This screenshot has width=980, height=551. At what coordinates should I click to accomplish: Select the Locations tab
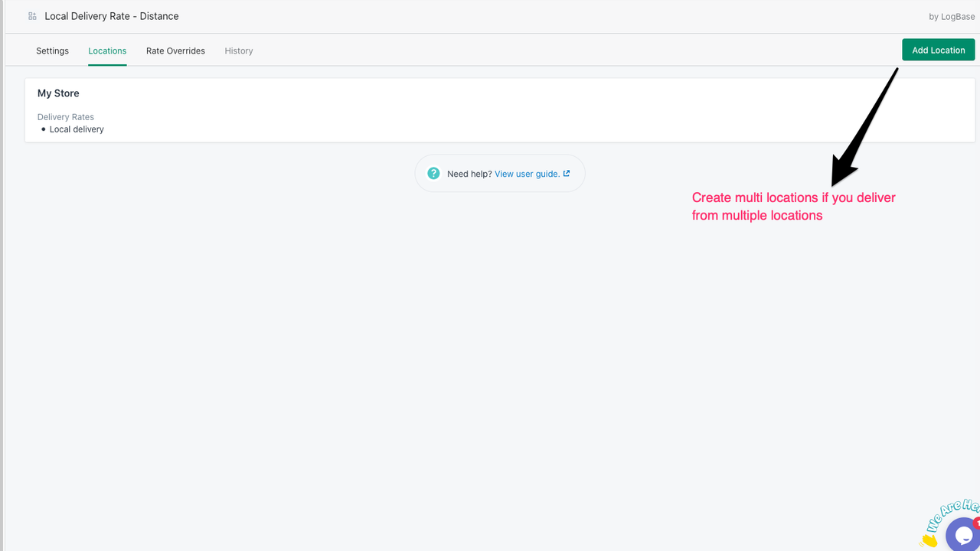tap(107, 51)
